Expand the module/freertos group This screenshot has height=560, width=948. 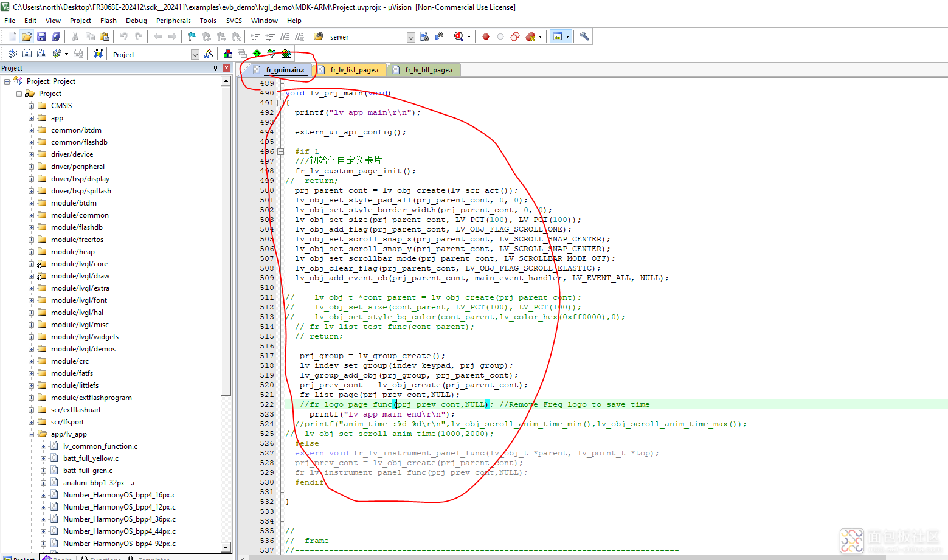click(31, 240)
